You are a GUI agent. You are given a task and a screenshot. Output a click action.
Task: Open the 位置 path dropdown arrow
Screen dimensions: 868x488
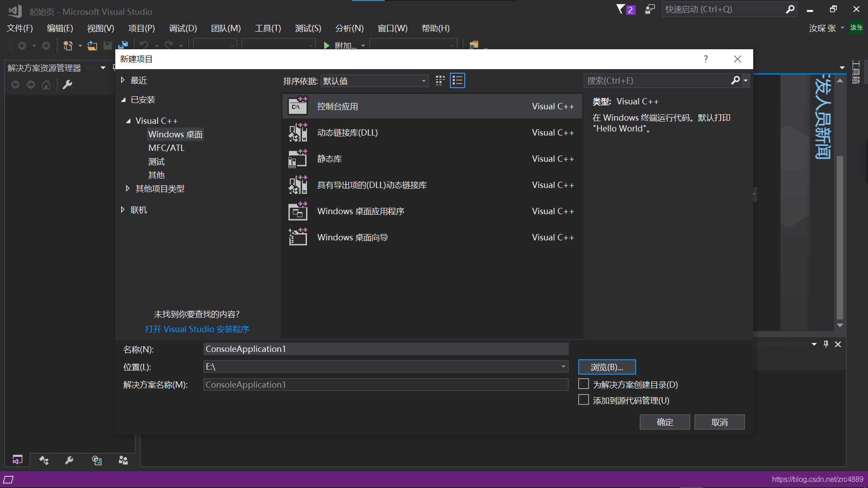[563, 366]
